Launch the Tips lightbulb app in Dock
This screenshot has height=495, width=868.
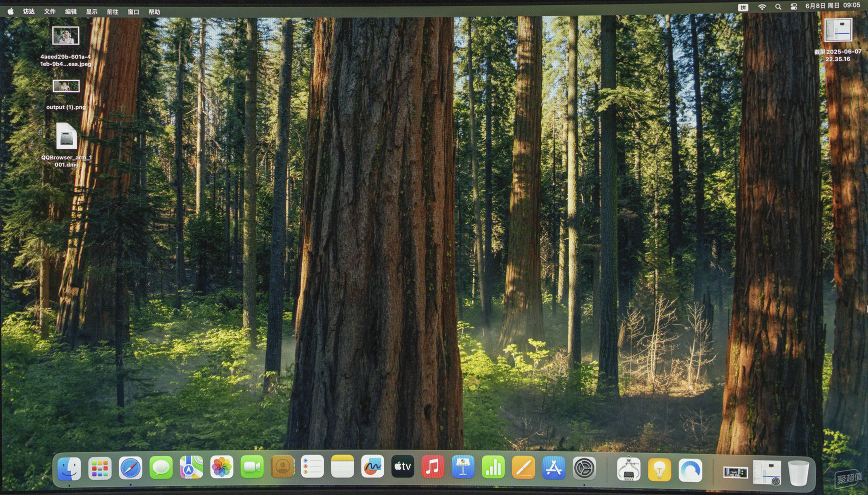[x=659, y=469]
